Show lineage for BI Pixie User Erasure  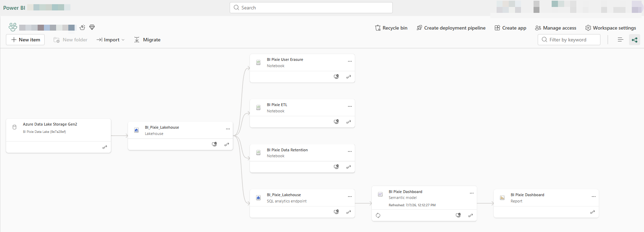point(348,77)
